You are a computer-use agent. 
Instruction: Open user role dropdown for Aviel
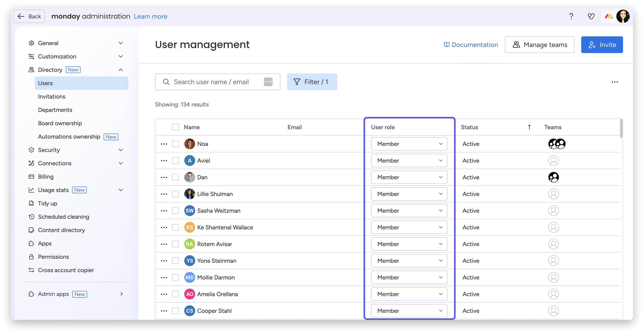click(x=409, y=161)
